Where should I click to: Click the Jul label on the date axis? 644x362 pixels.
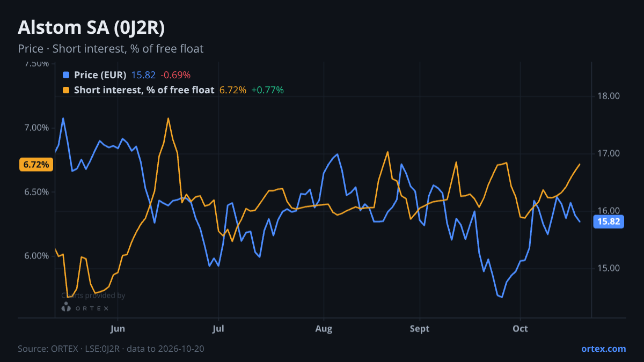pyautogui.click(x=218, y=329)
